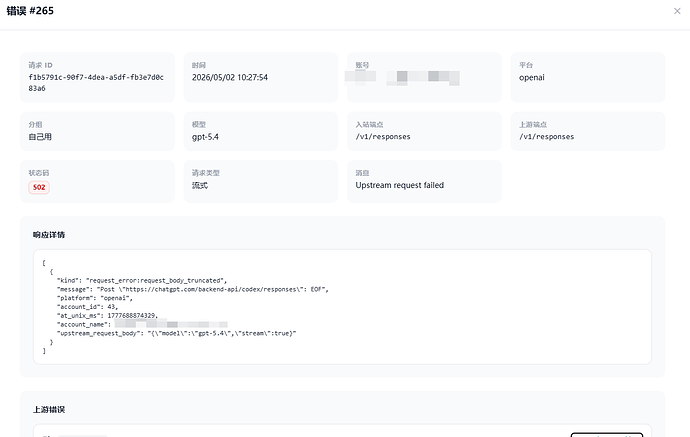Click the 平台 label
Screen dimensions: 690x437
(x=526, y=65)
